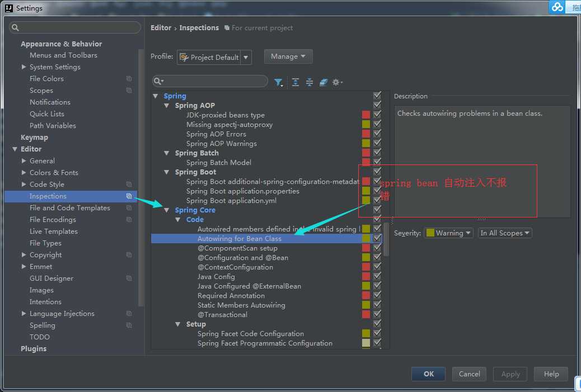The height and width of the screenshot is (392, 581).
Task: Click the reset to empty eraser icon
Action: (324, 82)
